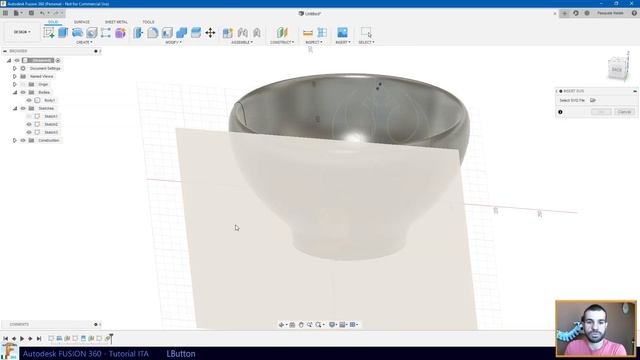The image size is (640, 360).
Task: Select the New Component tool
Action: coord(228,33)
